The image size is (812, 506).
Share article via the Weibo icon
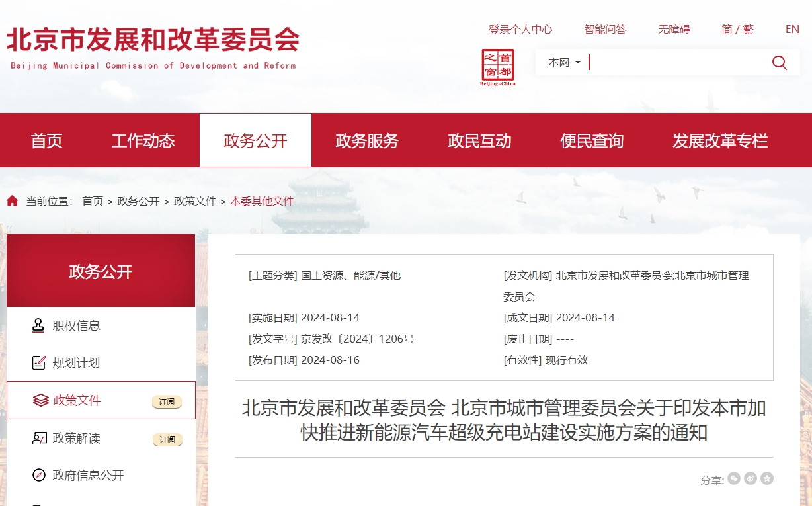750,478
